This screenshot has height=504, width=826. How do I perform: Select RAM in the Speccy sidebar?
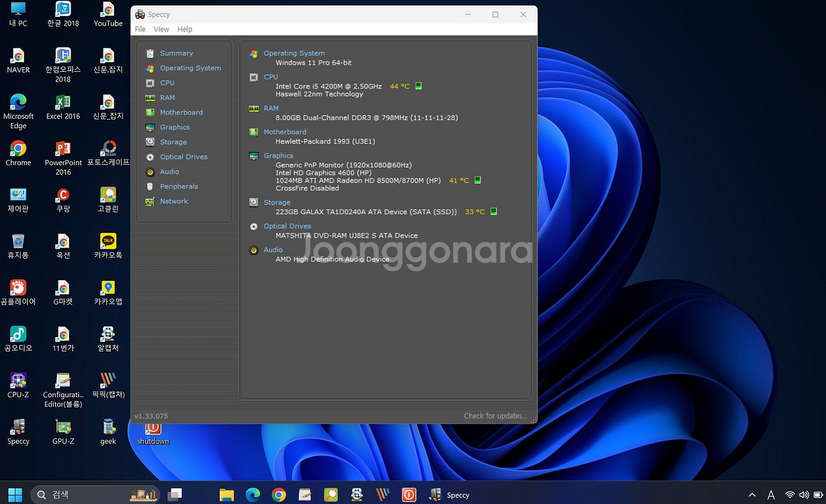pyautogui.click(x=167, y=97)
